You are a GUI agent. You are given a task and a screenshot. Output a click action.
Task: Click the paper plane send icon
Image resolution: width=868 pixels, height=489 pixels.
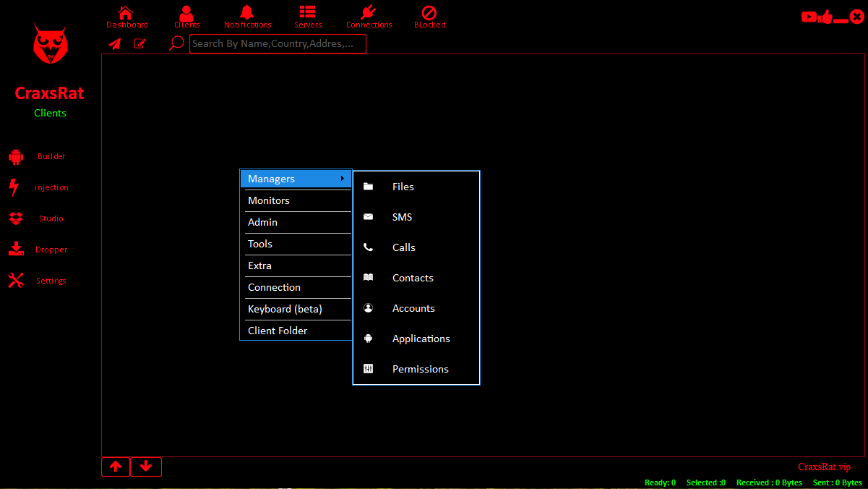tap(115, 43)
